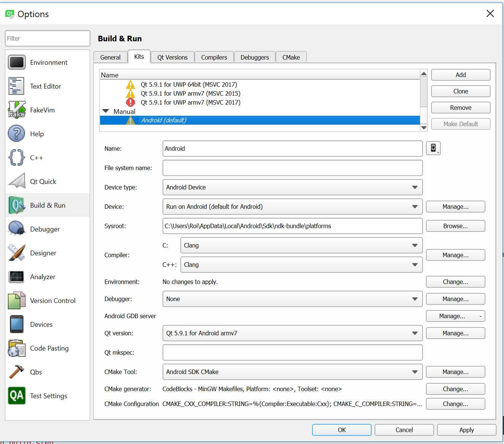Image resolution: width=504 pixels, height=444 pixels.
Task: Click the Qt mkspec field
Action: pos(292,352)
